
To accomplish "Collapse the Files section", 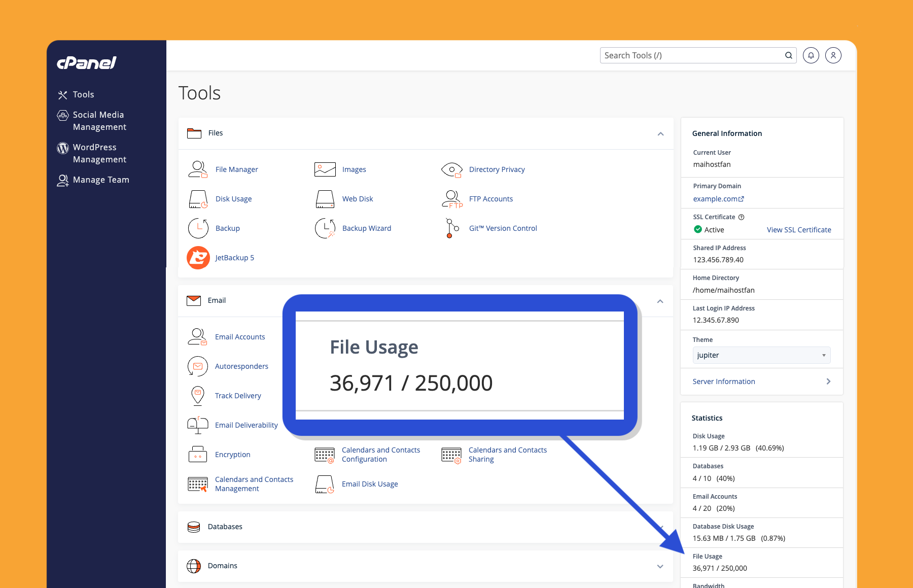I will click(660, 134).
